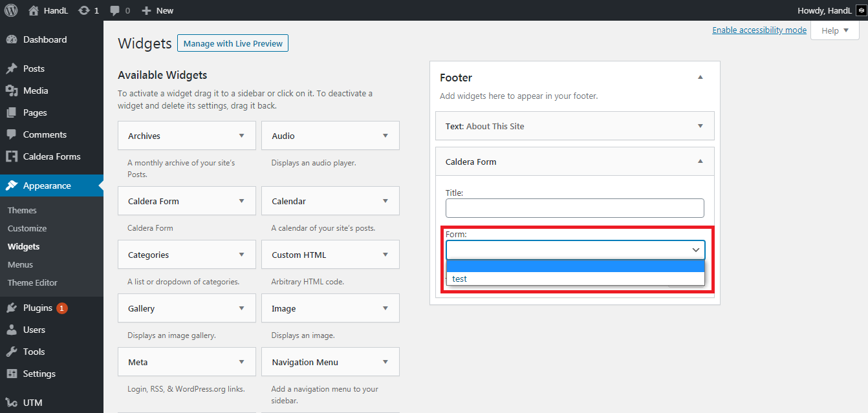The width and height of the screenshot is (868, 413).
Task: Click Manage with Live Preview button
Action: pos(233,43)
